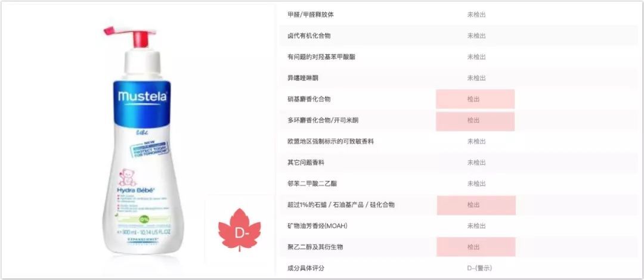Viewport: 644px width, 280px height.
Task: Click the pink teddy bear icon on bottle
Action: pos(128,177)
